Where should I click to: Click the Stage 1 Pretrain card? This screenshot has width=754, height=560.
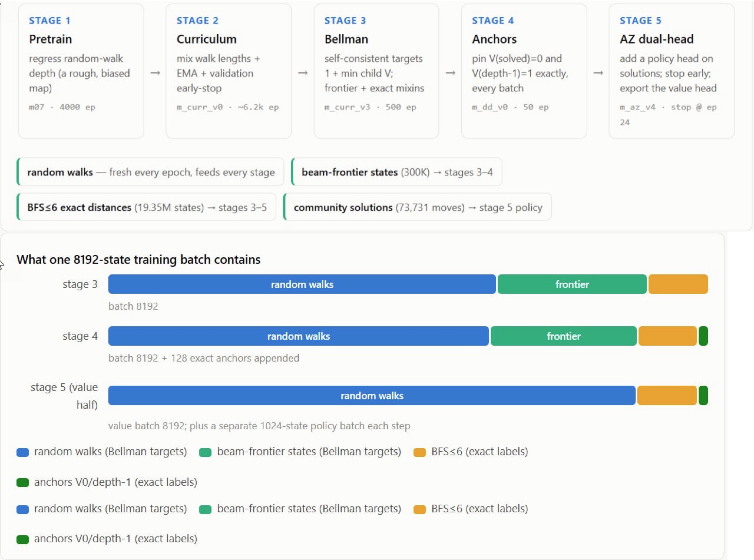[x=81, y=71]
